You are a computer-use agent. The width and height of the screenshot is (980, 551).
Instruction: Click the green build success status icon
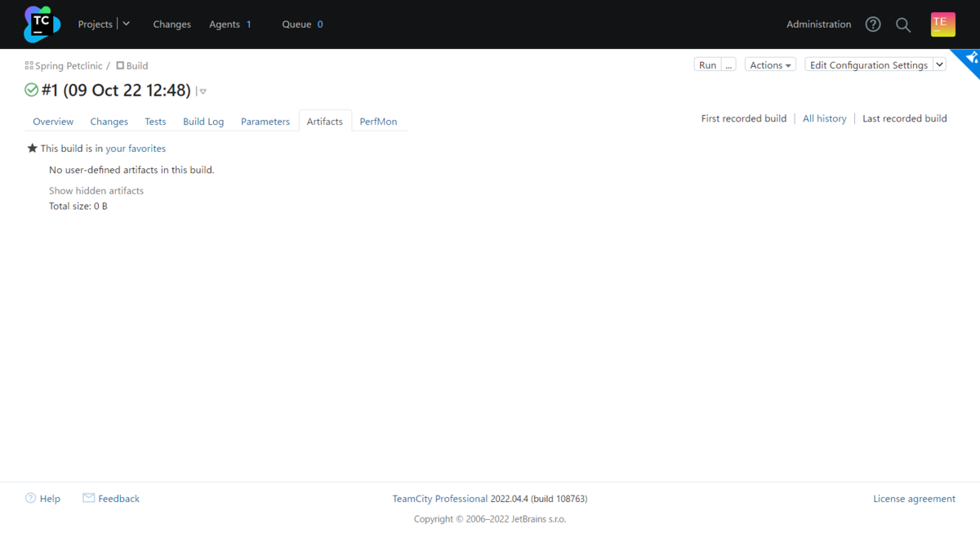pyautogui.click(x=32, y=90)
